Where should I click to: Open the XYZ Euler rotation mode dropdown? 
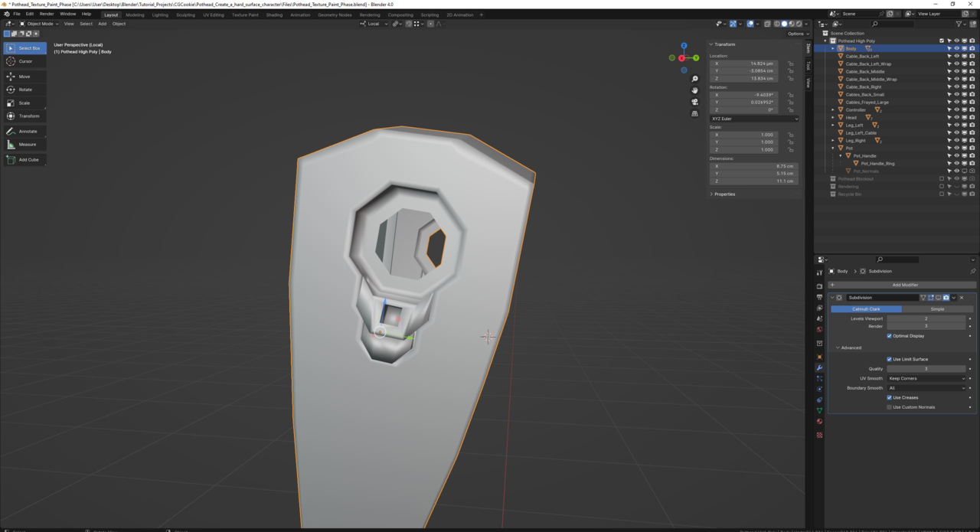(x=754, y=119)
